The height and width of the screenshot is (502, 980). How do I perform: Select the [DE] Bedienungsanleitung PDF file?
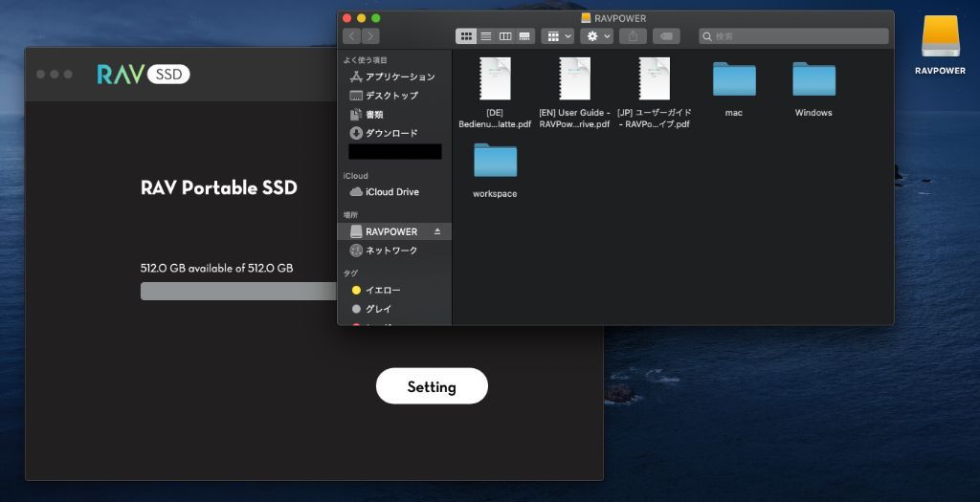495,93
